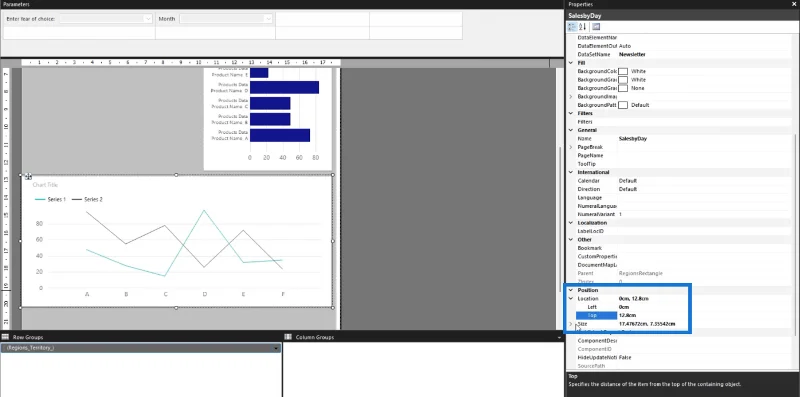Open the Month parameter dropdown

pyautogui.click(x=268, y=19)
